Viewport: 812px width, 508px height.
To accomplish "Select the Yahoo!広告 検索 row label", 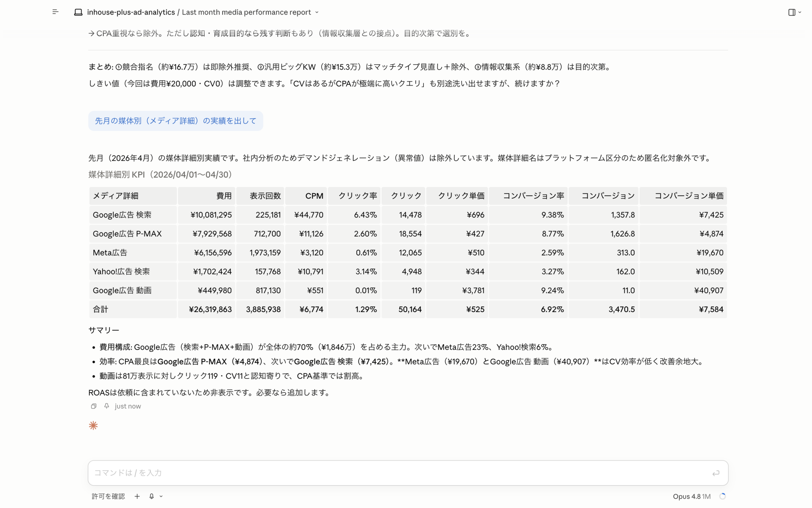I will point(121,271).
